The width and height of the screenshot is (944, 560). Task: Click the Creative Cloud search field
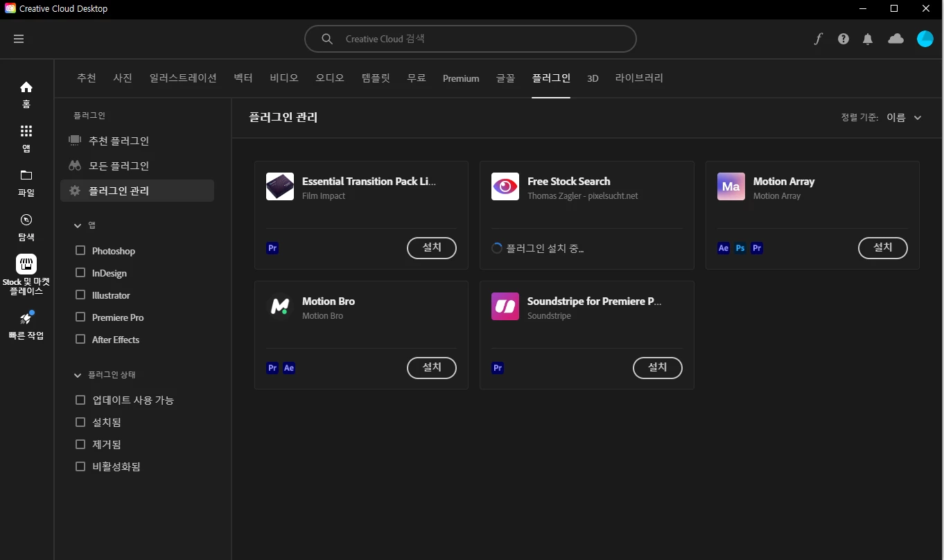click(471, 39)
